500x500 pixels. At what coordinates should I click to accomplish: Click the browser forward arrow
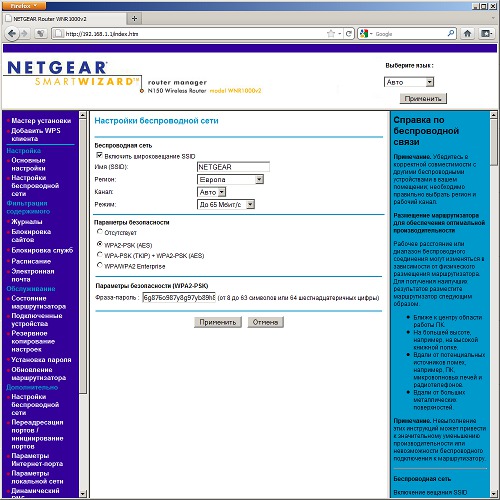tap(24, 33)
